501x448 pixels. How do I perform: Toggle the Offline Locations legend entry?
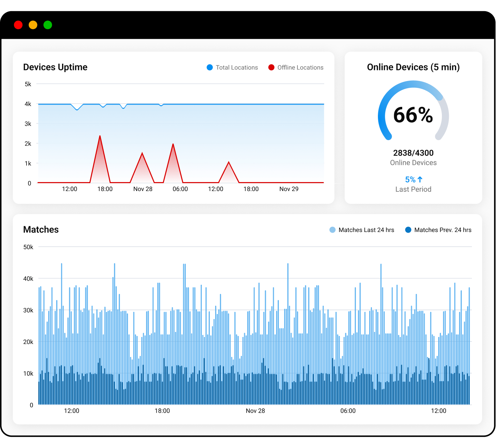coord(296,68)
